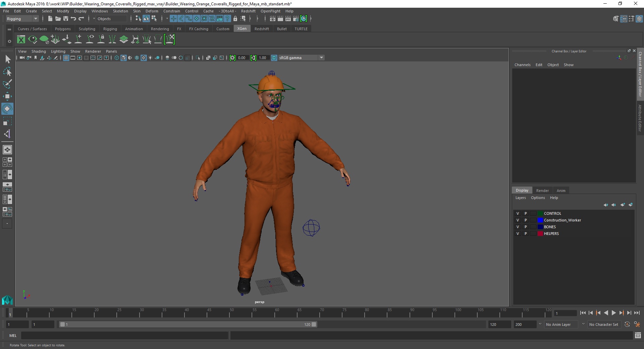Open the XGen window shelf icon

(21, 40)
